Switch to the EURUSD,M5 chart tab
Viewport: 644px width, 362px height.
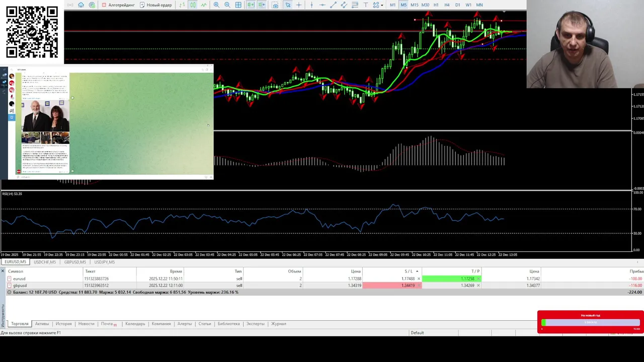(15, 262)
